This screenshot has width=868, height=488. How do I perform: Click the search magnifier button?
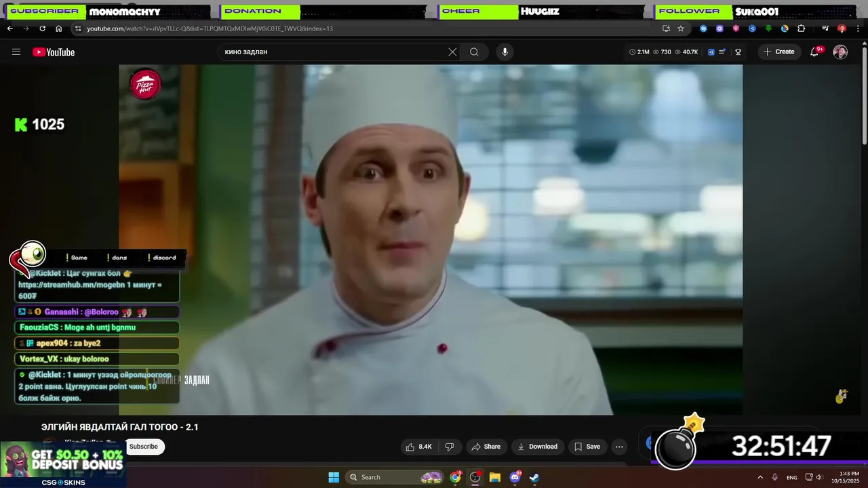coord(474,52)
